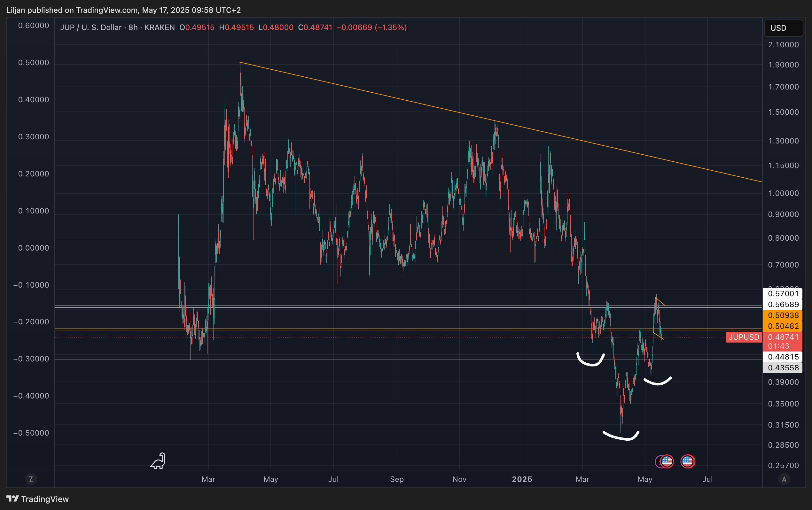This screenshot has height=510, width=812.
Task: Click the close value C0.48741 in legend
Action: pyautogui.click(x=315, y=27)
